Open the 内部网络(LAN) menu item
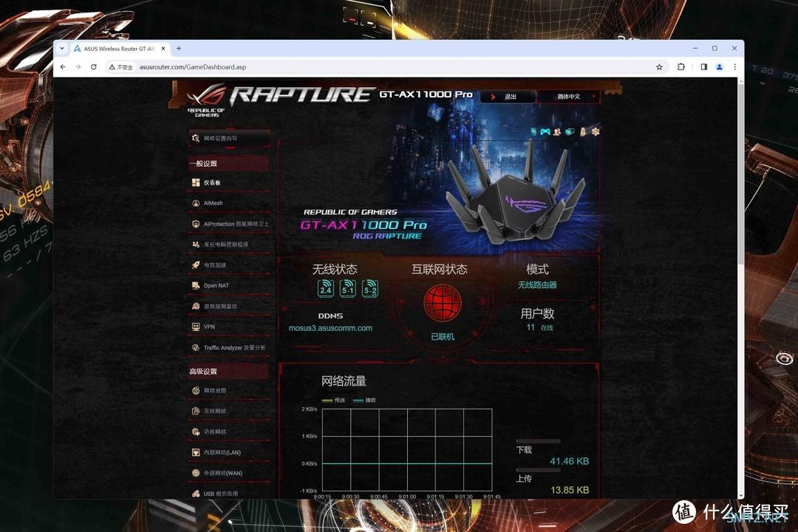The width and height of the screenshot is (798, 532). (x=229, y=452)
